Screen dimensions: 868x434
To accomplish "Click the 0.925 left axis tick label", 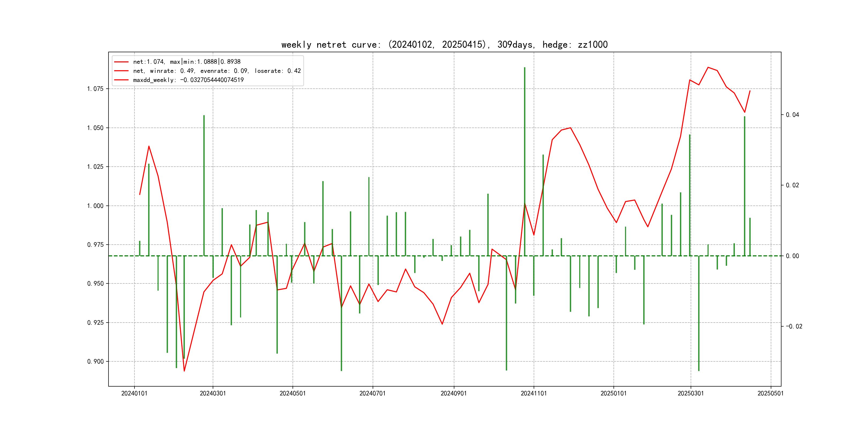I will (95, 323).
